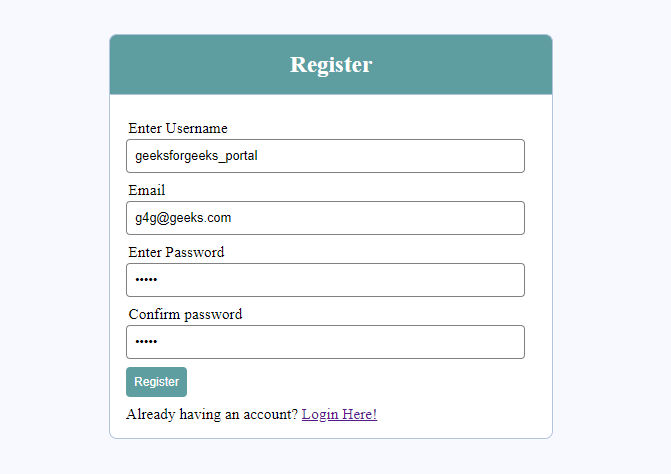Click the Confirm password label
Screen dimensions: 671x474
point(185,314)
